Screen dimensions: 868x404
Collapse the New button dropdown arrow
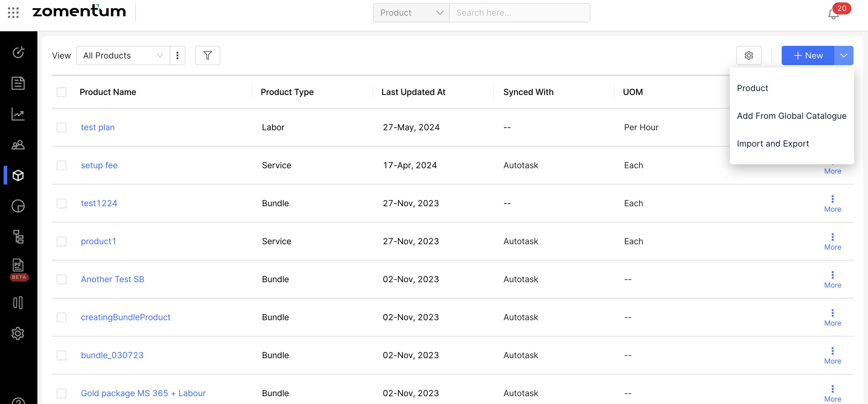coord(843,55)
